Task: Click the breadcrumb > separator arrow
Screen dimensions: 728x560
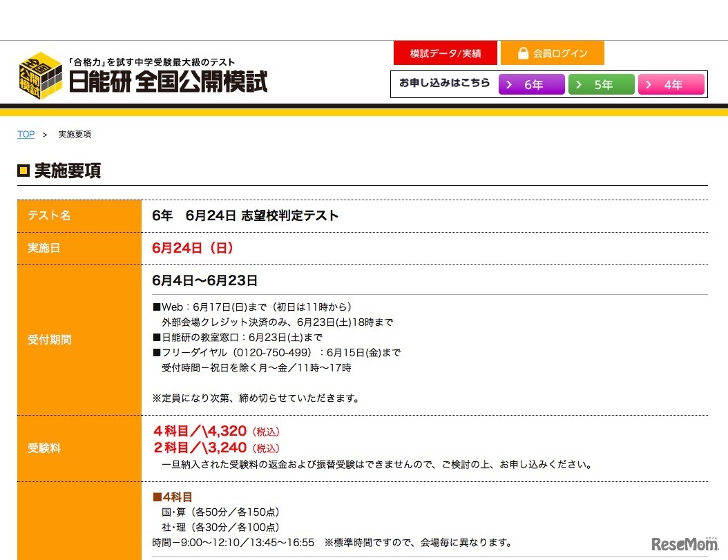Action: 46,135
